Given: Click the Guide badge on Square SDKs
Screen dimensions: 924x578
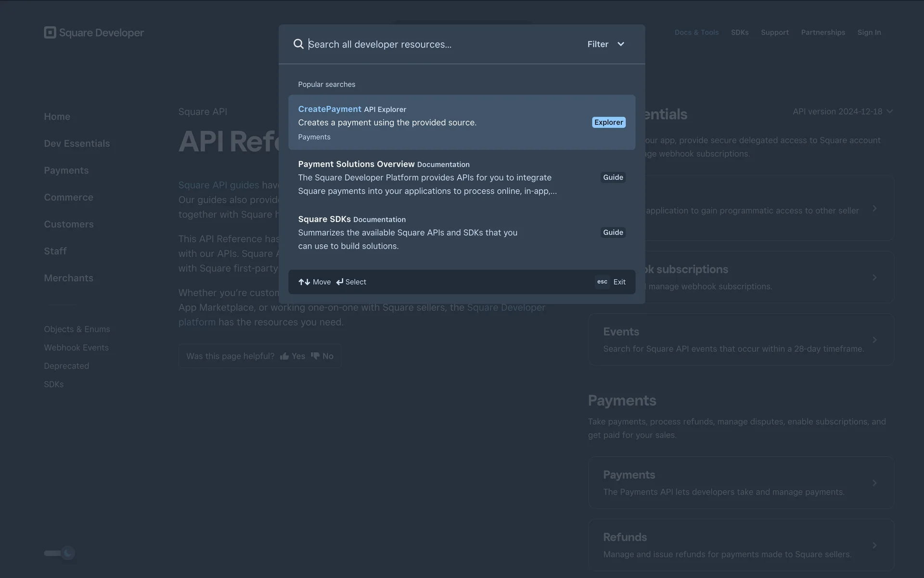Looking at the screenshot, I should click(x=613, y=232).
